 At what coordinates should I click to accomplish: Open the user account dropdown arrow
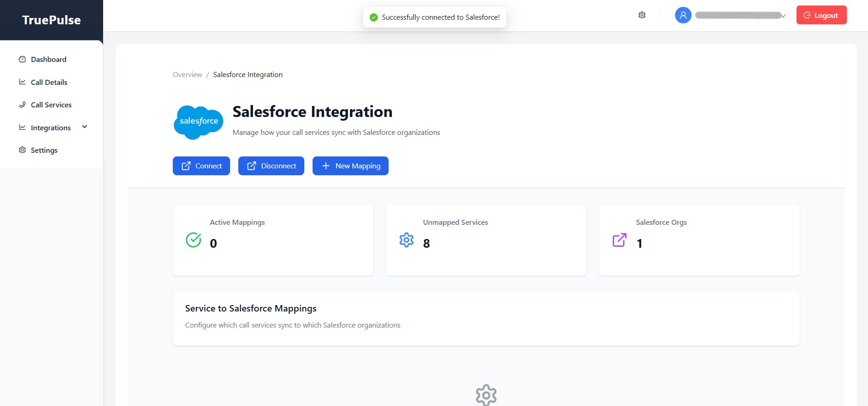coord(783,16)
